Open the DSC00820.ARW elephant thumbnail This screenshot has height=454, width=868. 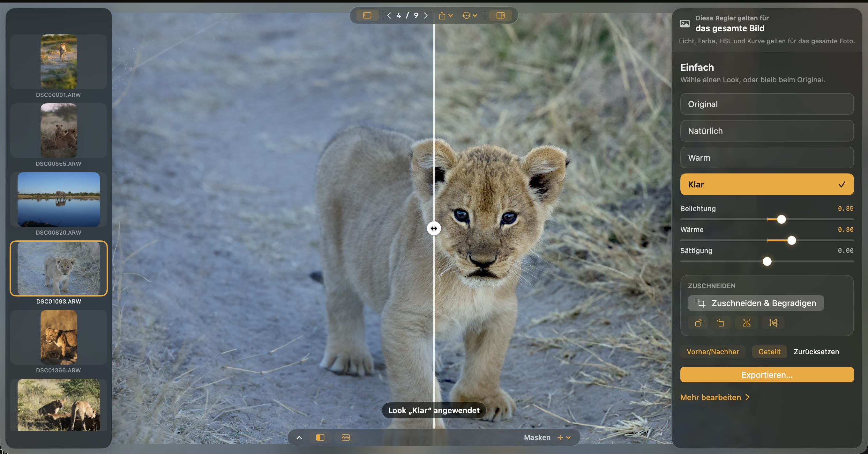(x=59, y=200)
